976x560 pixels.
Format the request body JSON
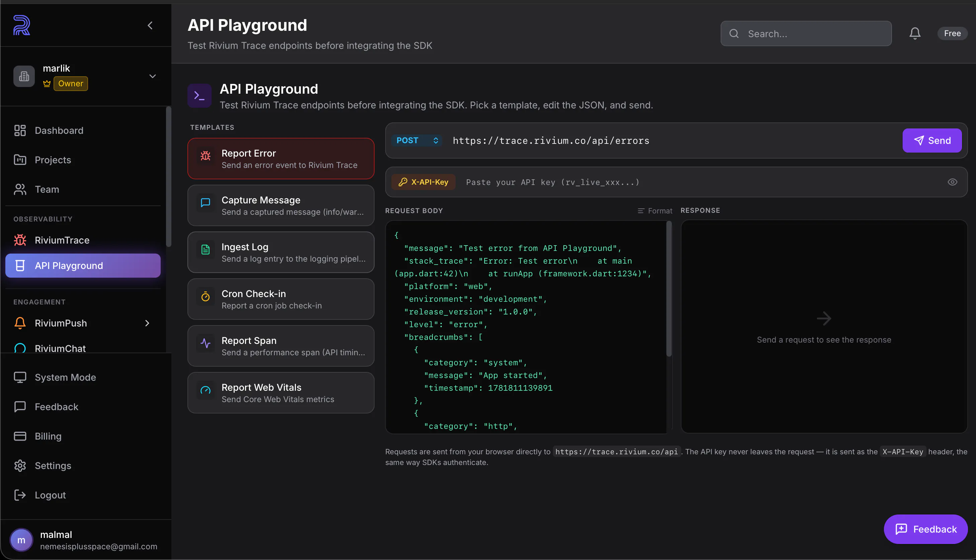(655, 211)
